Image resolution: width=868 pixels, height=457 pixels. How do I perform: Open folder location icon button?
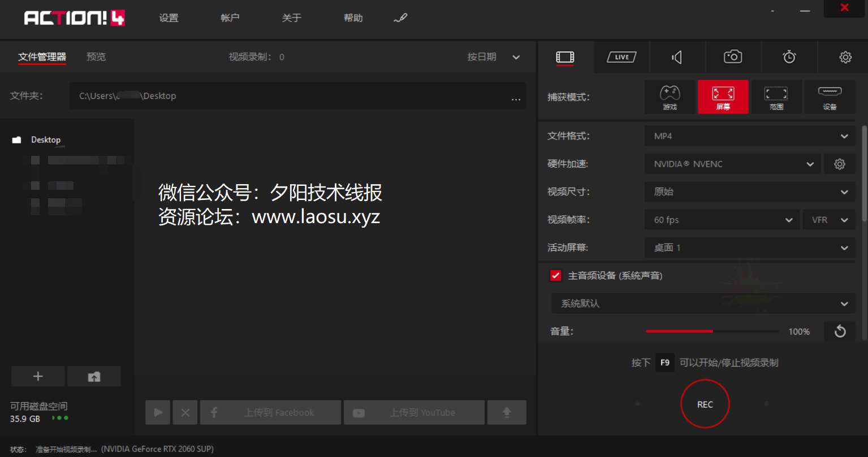(x=94, y=377)
